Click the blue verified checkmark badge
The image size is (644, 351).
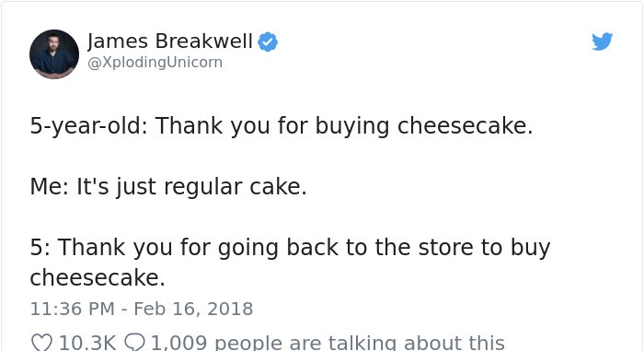(x=268, y=41)
